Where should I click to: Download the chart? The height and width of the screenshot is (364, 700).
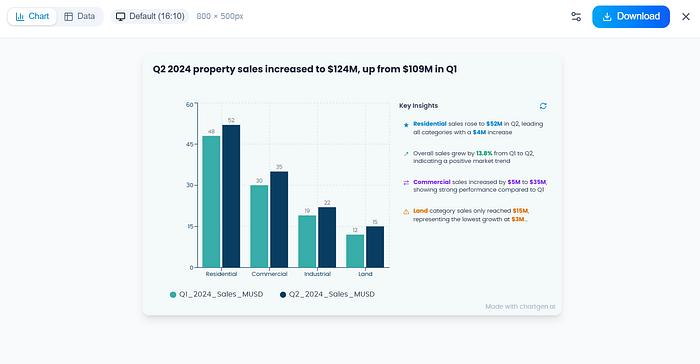[631, 17]
